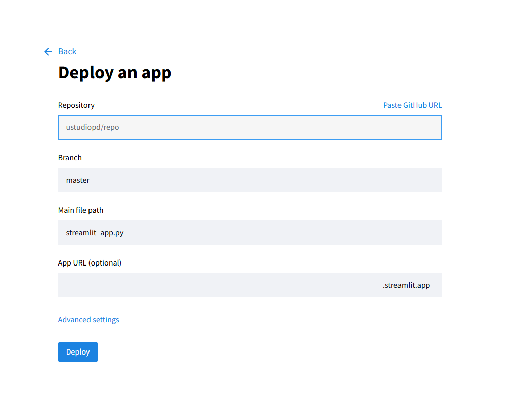The width and height of the screenshot is (532, 397).
Task: Click the 'Repository' label
Action: pyautogui.click(x=76, y=105)
